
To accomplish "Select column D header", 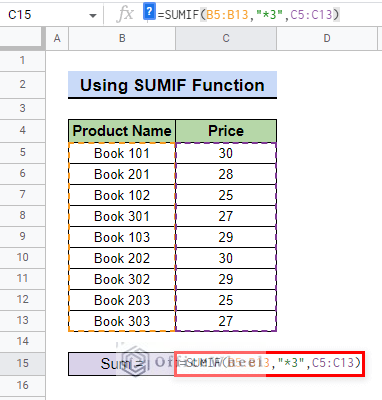I will [327, 39].
